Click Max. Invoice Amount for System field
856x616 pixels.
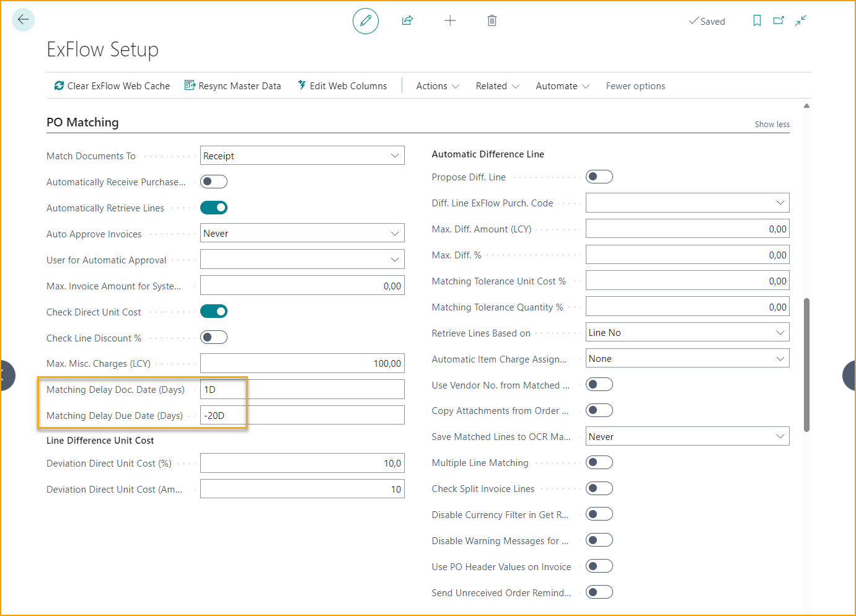click(302, 285)
